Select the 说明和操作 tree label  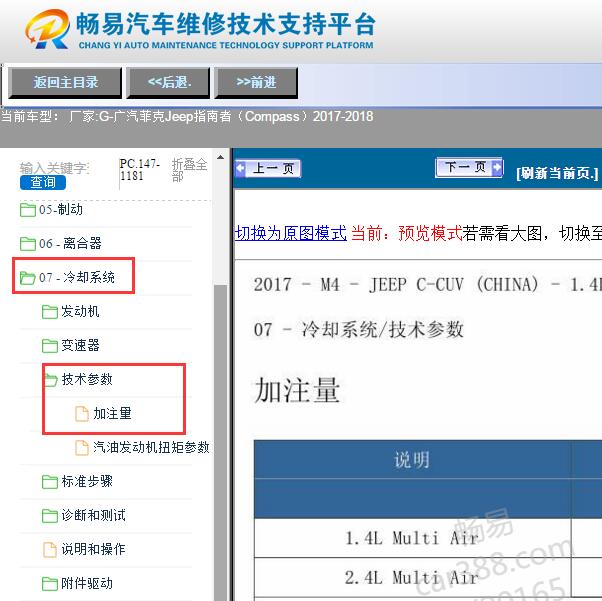[93, 549]
